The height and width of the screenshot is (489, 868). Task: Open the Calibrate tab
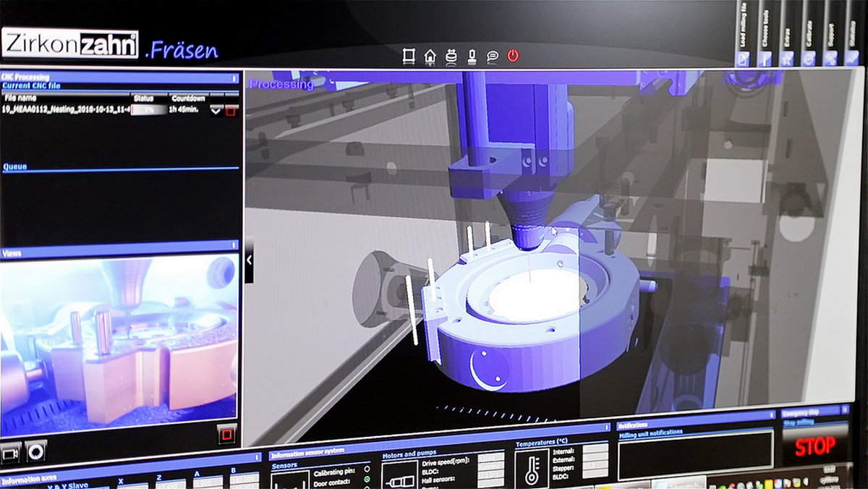click(x=809, y=34)
